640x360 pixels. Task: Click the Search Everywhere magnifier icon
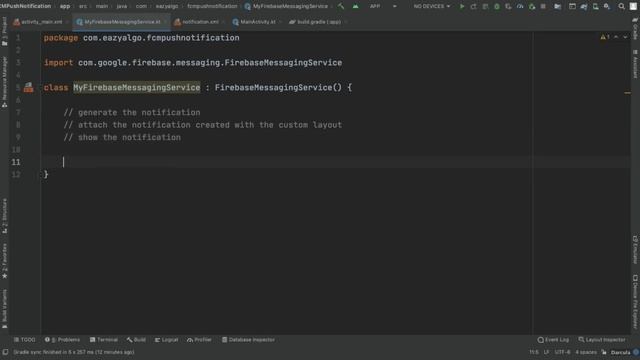coord(621,7)
